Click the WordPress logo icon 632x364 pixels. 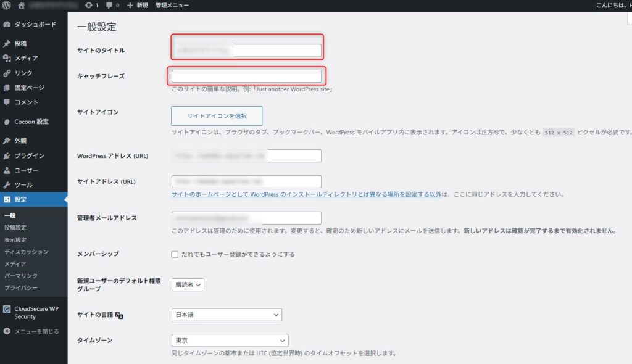tap(7, 6)
